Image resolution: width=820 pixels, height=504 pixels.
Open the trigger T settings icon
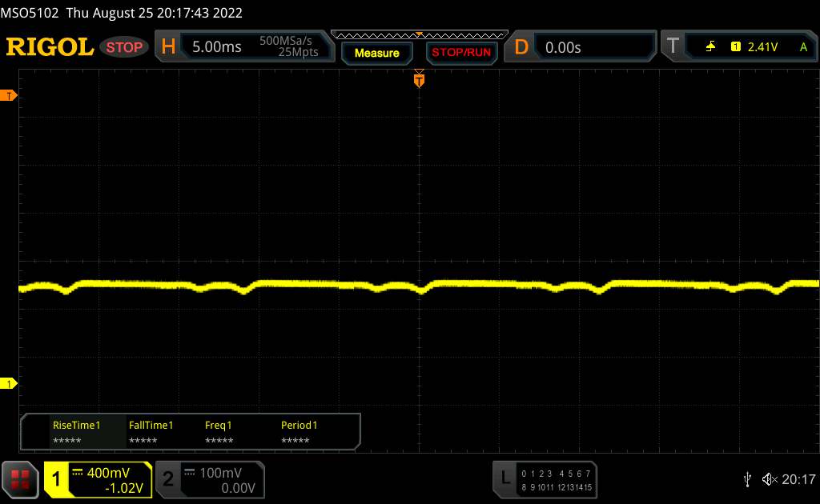click(673, 46)
